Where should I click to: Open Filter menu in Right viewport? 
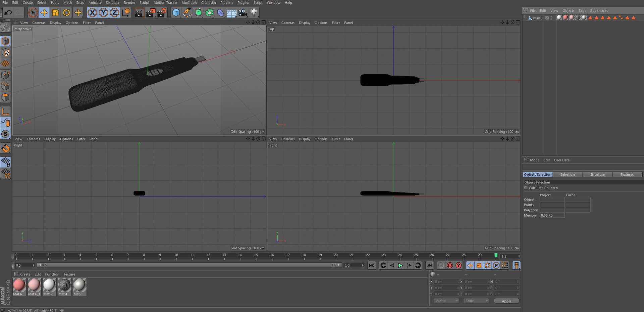(81, 139)
